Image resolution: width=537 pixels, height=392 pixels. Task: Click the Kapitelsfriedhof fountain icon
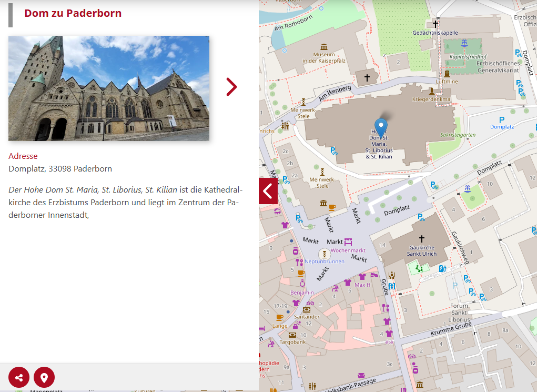tap(463, 43)
